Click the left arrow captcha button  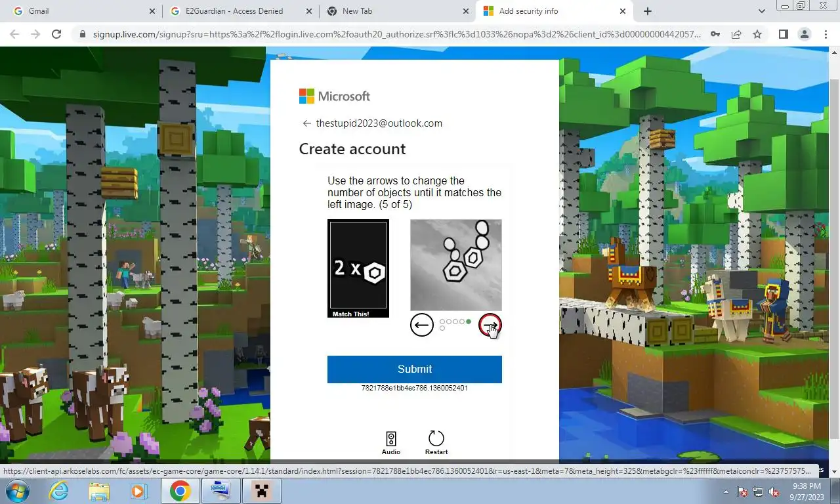click(421, 325)
